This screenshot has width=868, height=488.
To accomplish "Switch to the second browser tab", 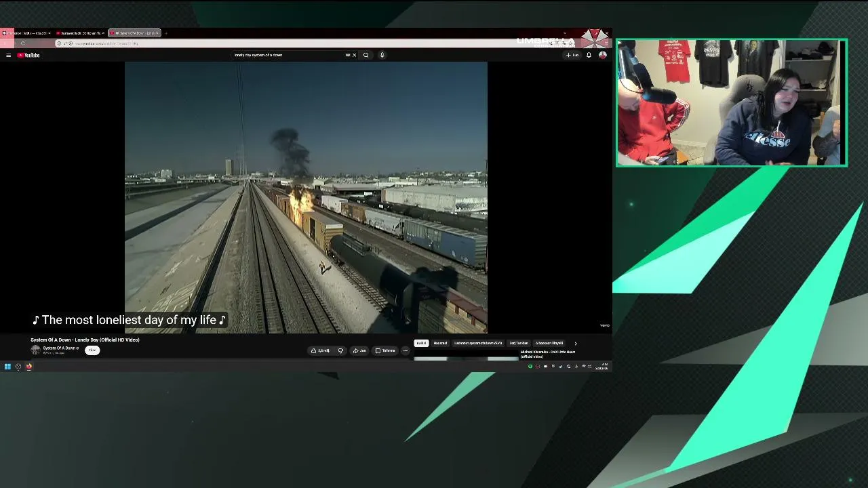I will pos(80,33).
